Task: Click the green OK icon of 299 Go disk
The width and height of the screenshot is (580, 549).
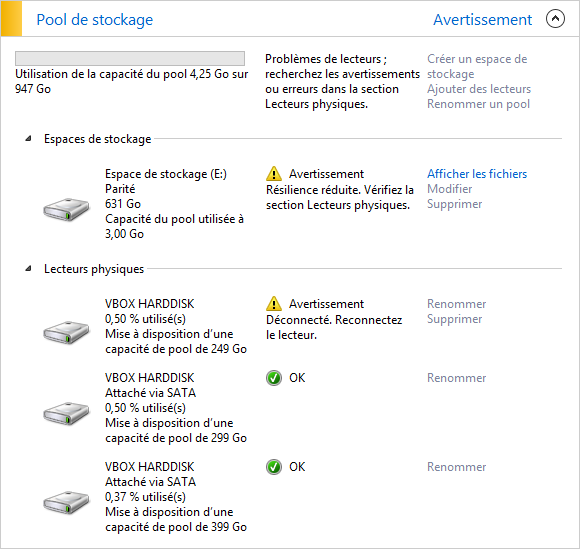Action: click(274, 378)
